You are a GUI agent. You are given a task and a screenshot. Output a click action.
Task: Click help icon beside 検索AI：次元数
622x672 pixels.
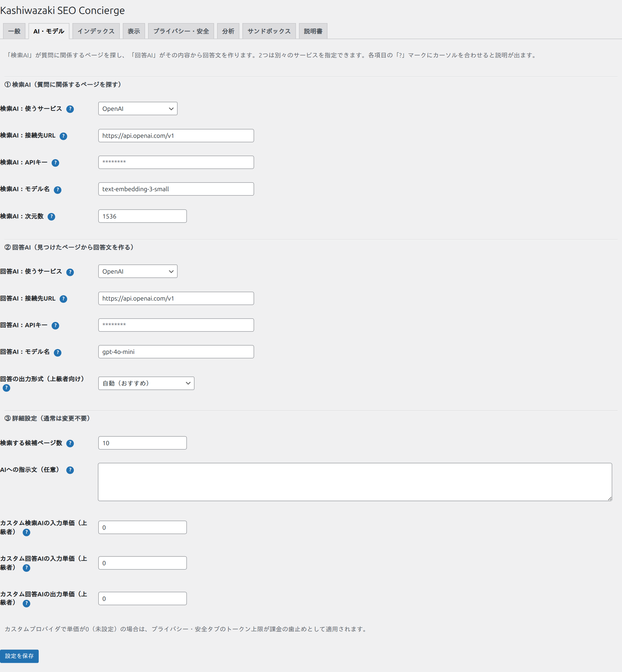click(x=52, y=217)
